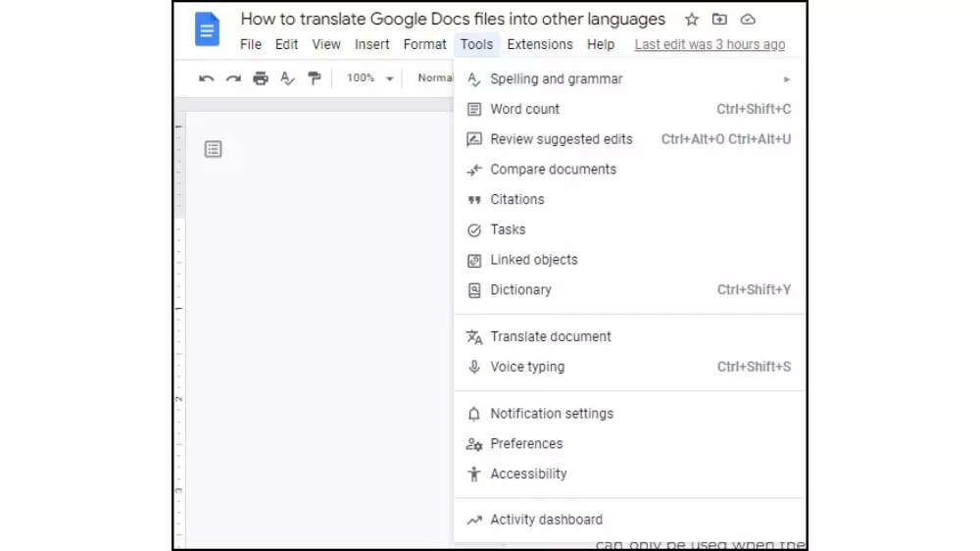
Task: Select Review suggested edits
Action: click(x=629, y=139)
